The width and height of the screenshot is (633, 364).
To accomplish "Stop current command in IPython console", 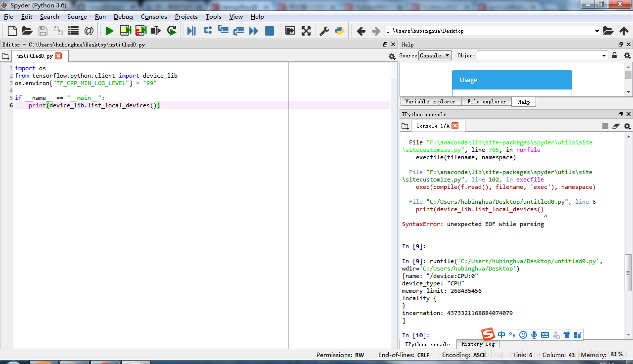I will click(x=605, y=126).
